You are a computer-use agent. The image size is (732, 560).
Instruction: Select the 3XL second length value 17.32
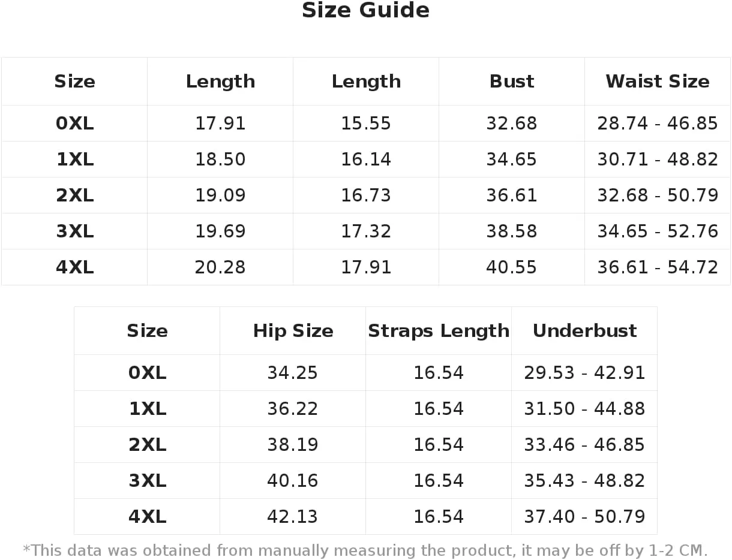[366, 231]
